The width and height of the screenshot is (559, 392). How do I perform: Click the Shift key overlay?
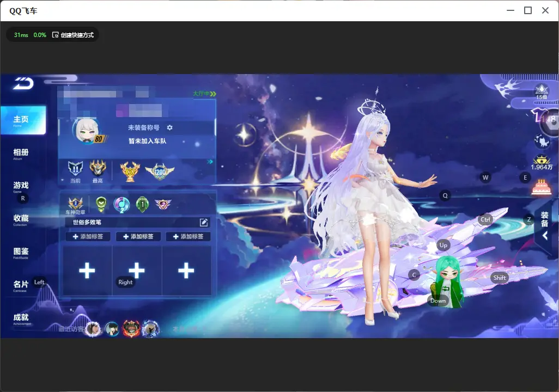coord(500,278)
